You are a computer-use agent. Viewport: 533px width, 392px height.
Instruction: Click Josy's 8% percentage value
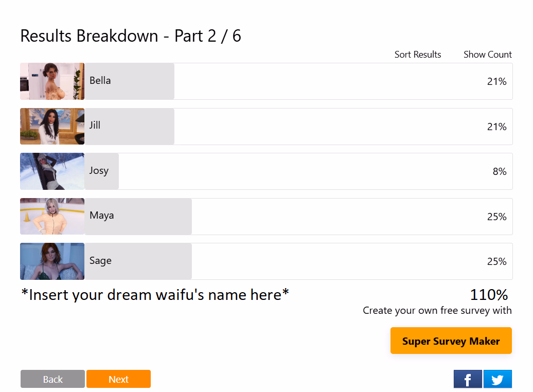click(499, 171)
